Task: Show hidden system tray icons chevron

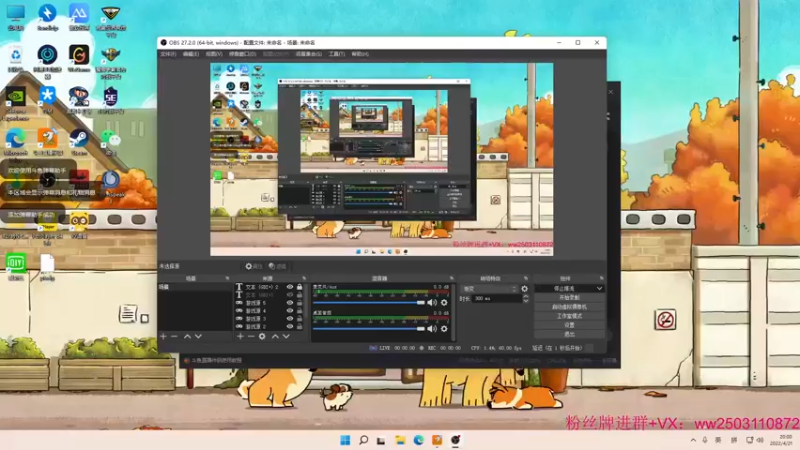Action: point(693,440)
